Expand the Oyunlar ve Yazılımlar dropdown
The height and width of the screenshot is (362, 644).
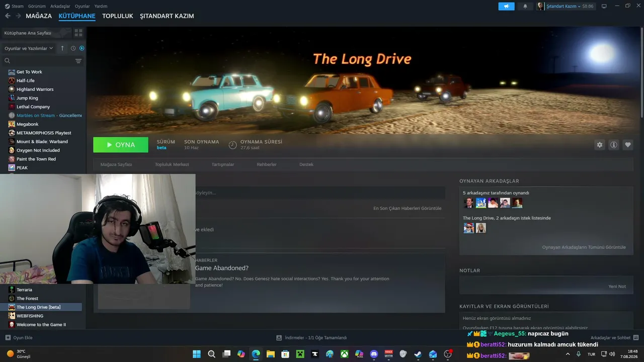pos(29,48)
